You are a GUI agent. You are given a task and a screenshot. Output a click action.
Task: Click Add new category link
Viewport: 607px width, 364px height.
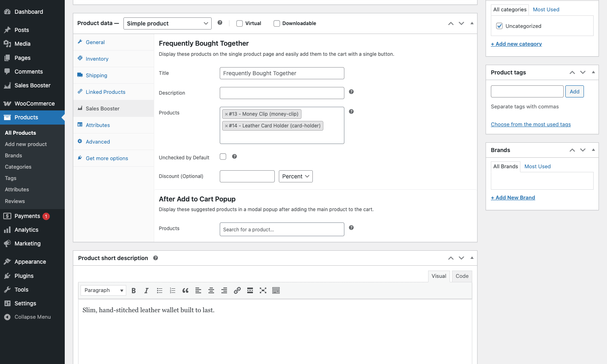[x=516, y=44]
